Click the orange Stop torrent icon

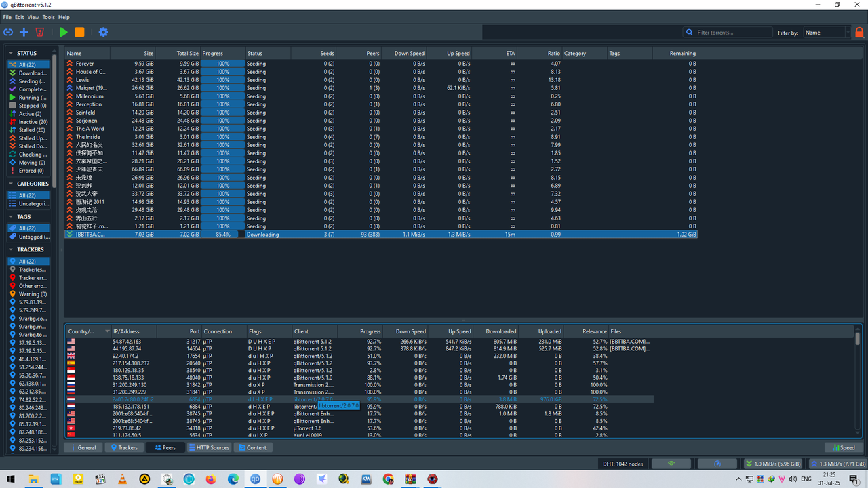pyautogui.click(x=79, y=32)
